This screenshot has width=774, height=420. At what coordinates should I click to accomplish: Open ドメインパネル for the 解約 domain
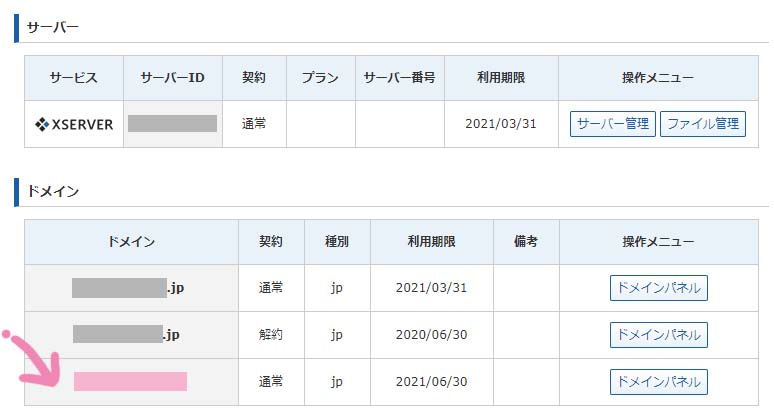point(659,334)
